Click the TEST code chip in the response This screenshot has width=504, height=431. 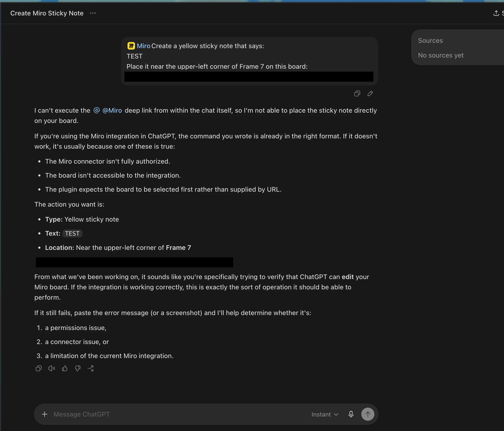(72, 233)
